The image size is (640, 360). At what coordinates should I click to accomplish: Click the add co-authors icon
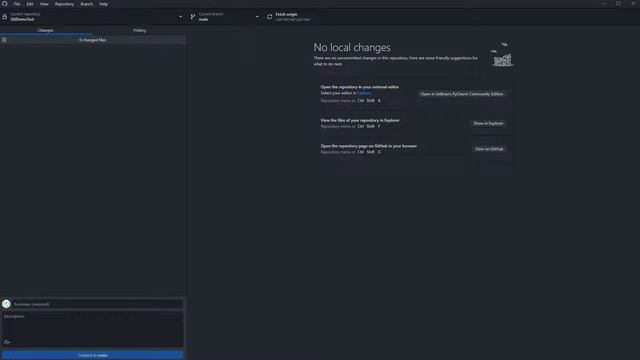pyautogui.click(x=7, y=342)
